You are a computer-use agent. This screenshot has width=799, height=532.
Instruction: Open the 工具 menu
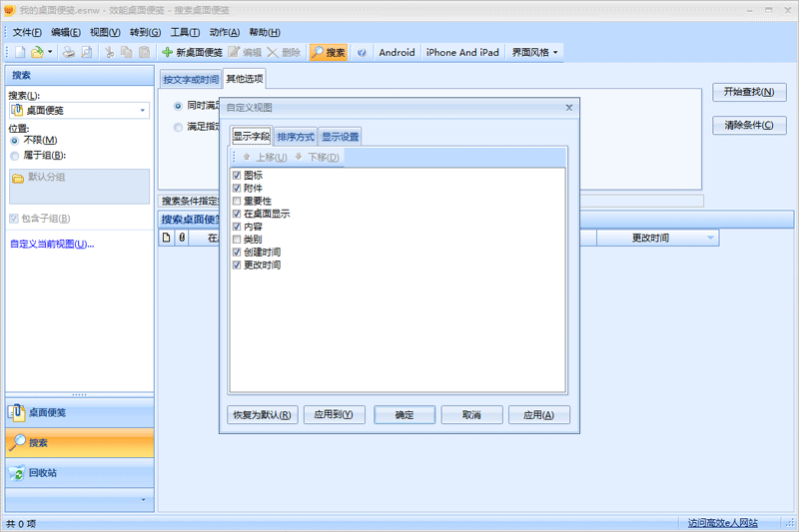[x=185, y=32]
